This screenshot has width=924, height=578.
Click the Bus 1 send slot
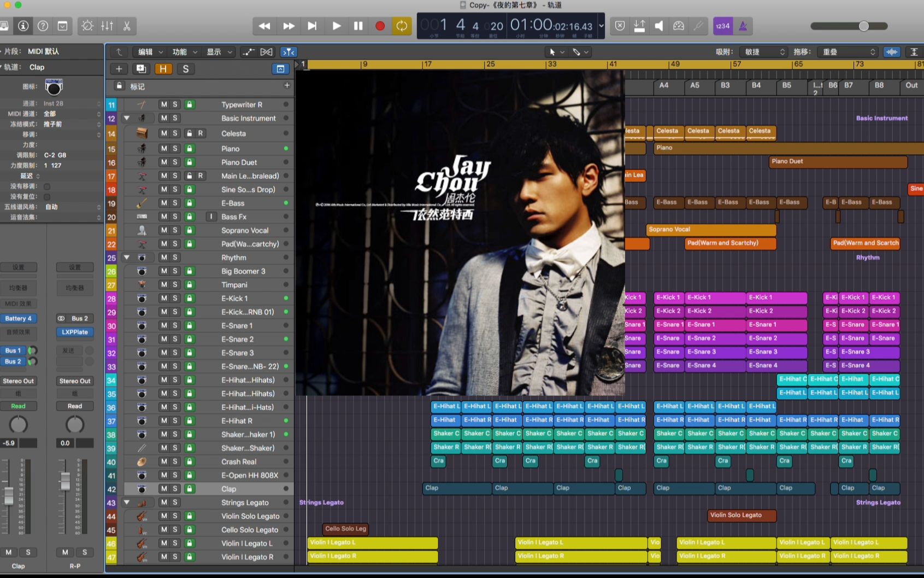click(13, 351)
